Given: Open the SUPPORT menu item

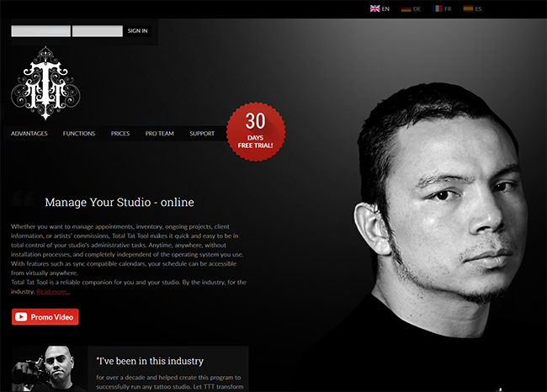Looking at the screenshot, I should tap(202, 134).
